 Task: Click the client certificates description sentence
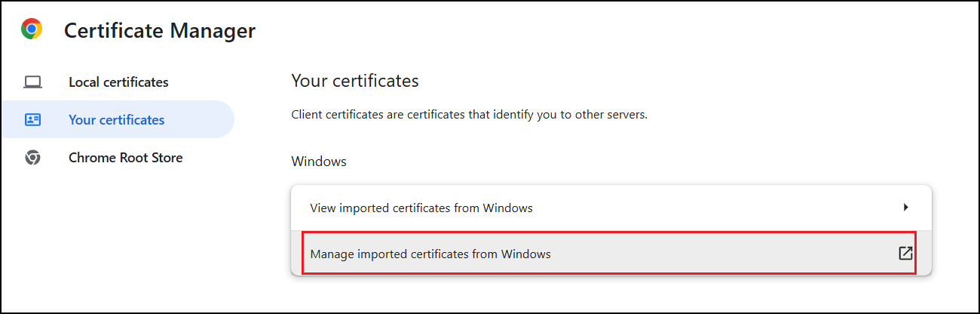coord(469,115)
